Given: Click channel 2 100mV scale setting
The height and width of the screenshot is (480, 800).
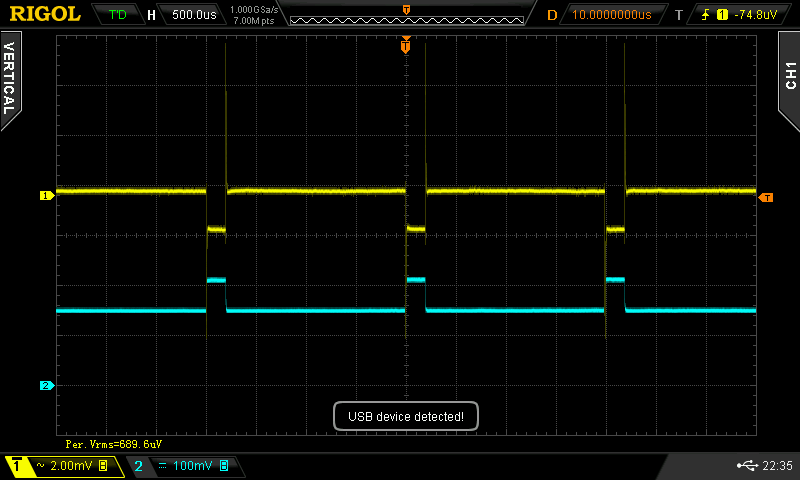Looking at the screenshot, I should (192, 465).
